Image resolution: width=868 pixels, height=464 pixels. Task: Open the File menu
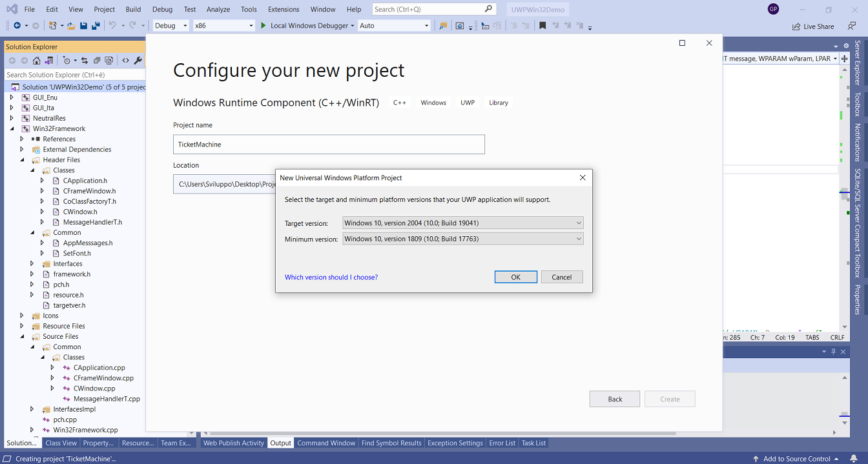(30, 9)
